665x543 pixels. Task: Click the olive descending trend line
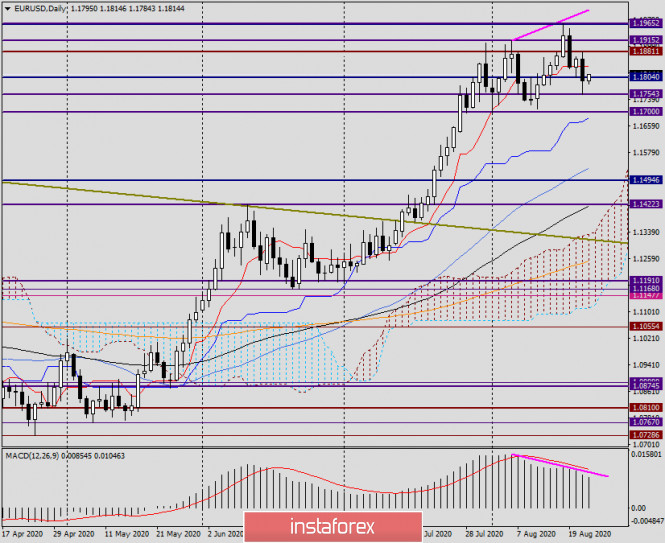(300, 211)
